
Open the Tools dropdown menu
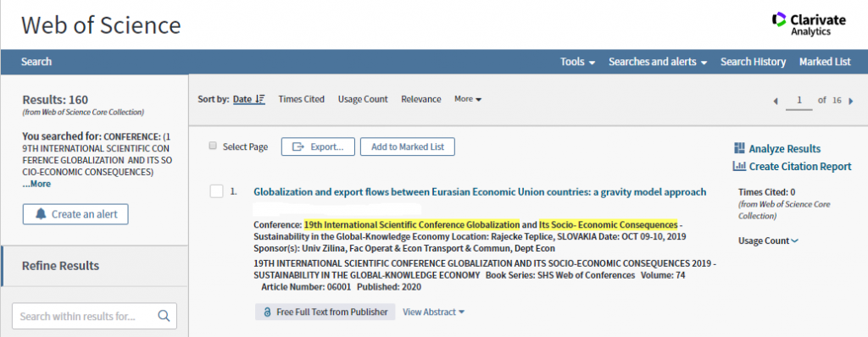[x=577, y=62]
